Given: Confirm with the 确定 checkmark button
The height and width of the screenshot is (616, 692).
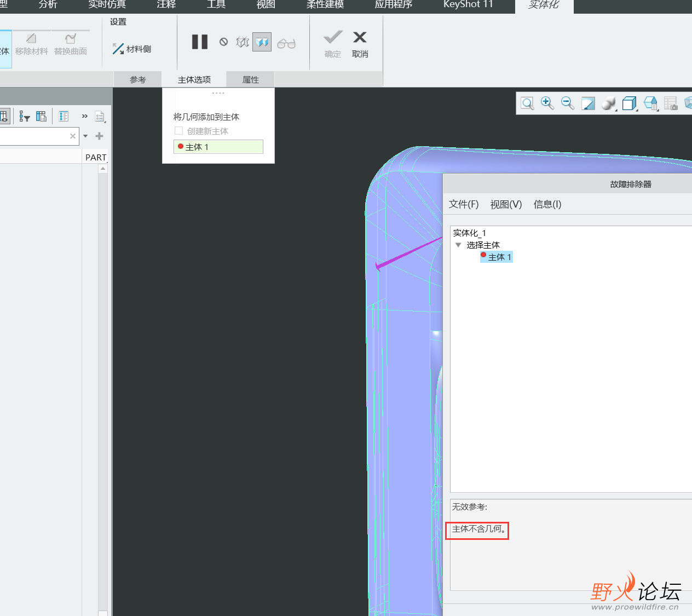Looking at the screenshot, I should click(333, 44).
